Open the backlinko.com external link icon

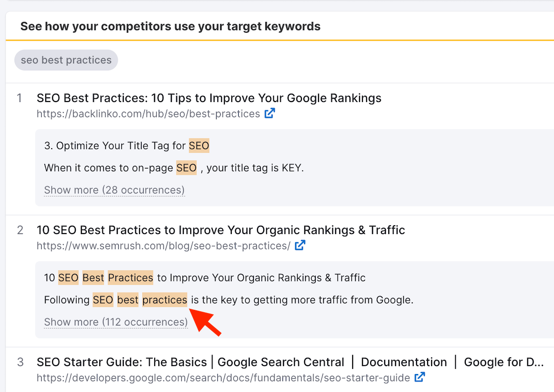[270, 114]
